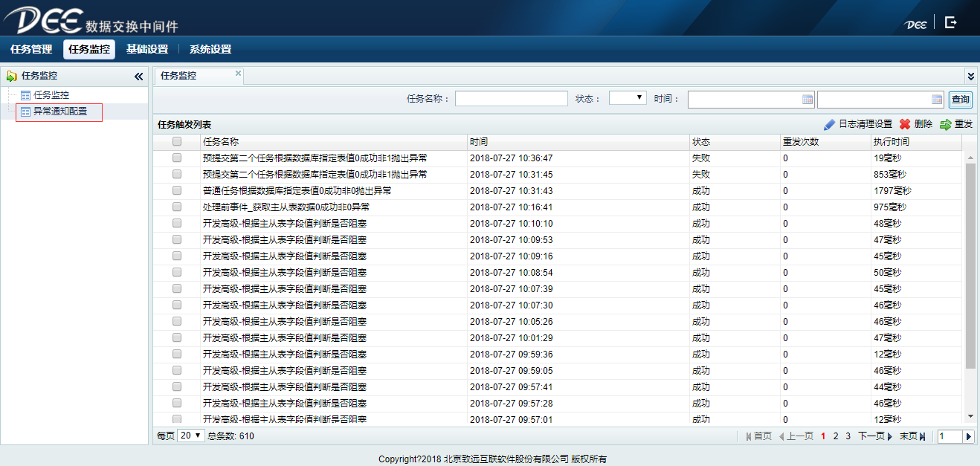Open the start time calendar picker icon
The width and height of the screenshot is (980, 466).
(807, 100)
